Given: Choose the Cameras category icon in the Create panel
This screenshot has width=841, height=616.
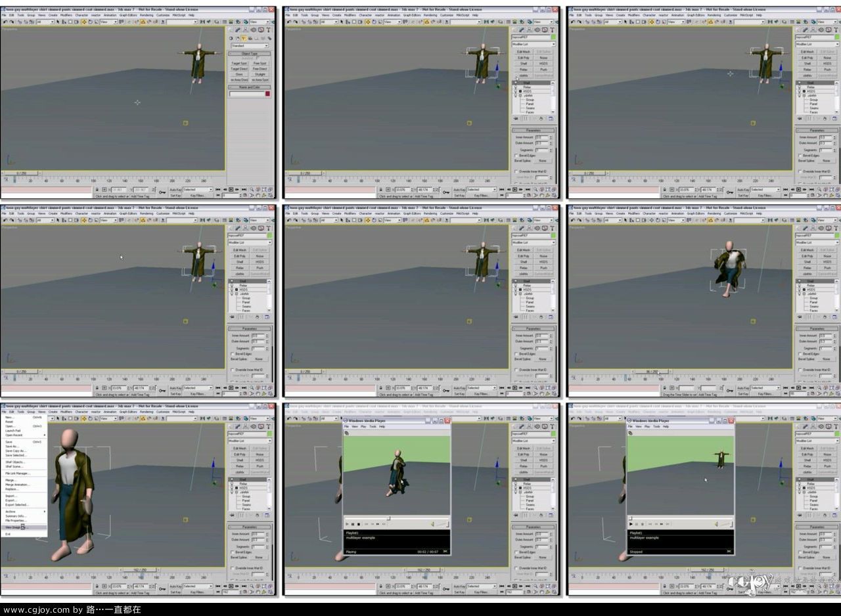Looking at the screenshot, I should point(250,39).
